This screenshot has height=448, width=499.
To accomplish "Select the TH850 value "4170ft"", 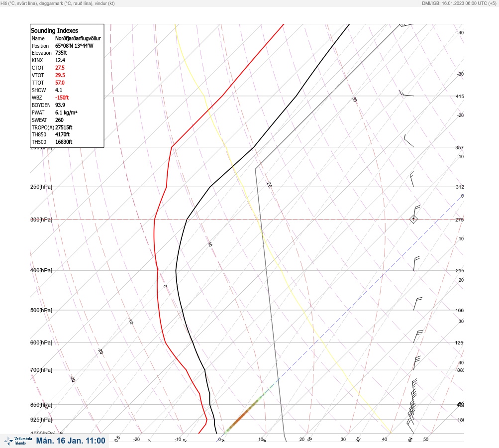I will click(62, 134).
